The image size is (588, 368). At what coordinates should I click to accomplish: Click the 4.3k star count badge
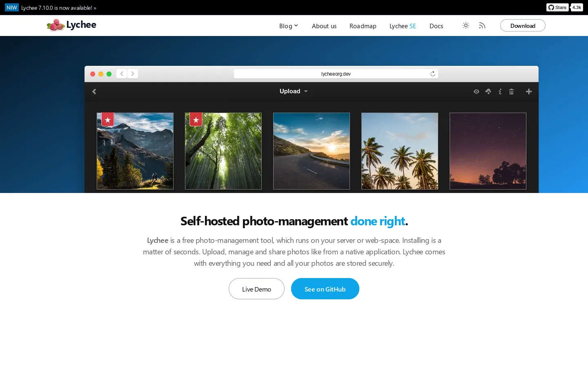pyautogui.click(x=577, y=7)
